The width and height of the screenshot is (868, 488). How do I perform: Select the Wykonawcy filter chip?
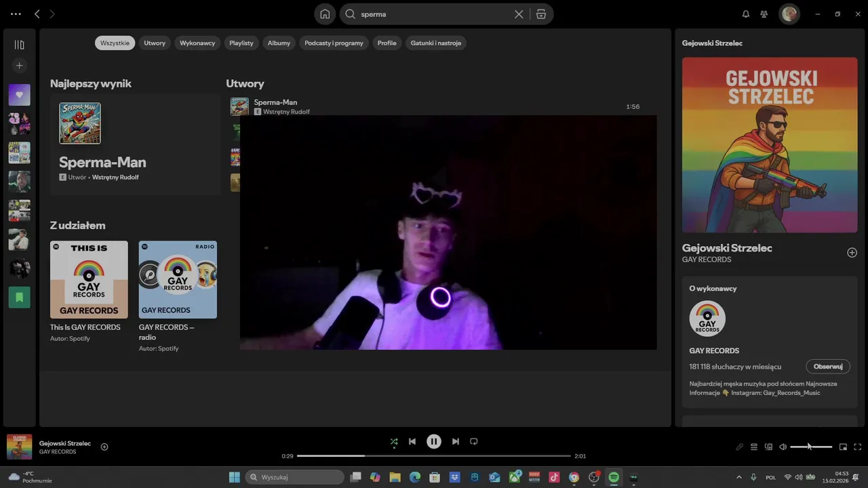coord(197,43)
